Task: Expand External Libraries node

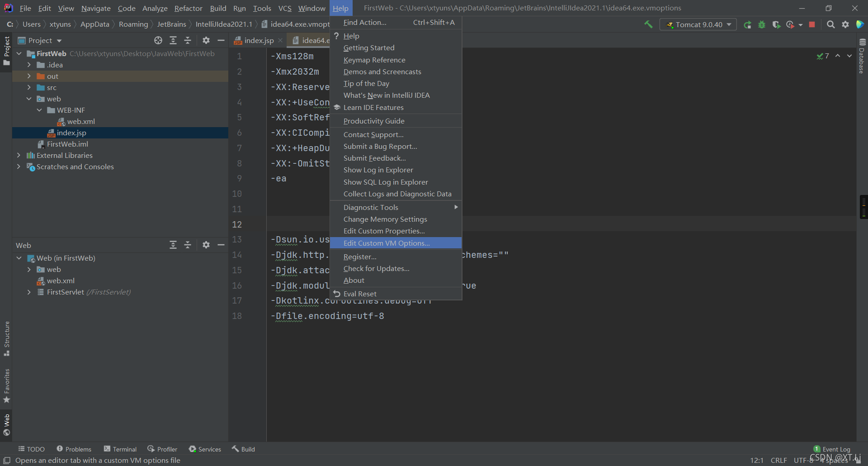Action: [19, 155]
